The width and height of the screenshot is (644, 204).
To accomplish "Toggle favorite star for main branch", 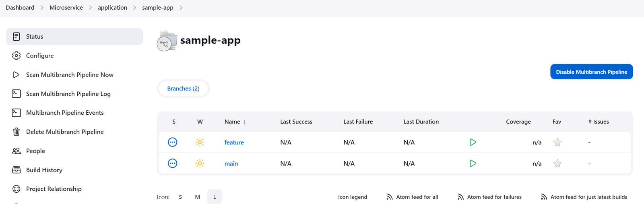I will pyautogui.click(x=557, y=163).
